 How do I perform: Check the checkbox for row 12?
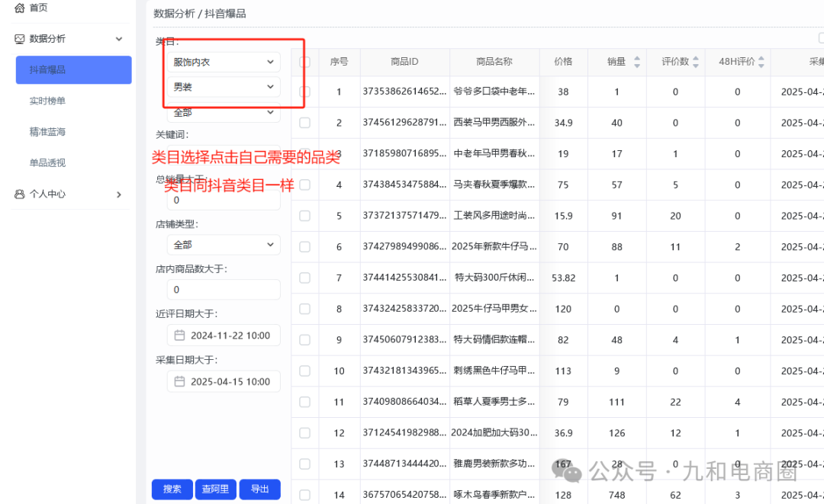pyautogui.click(x=304, y=433)
